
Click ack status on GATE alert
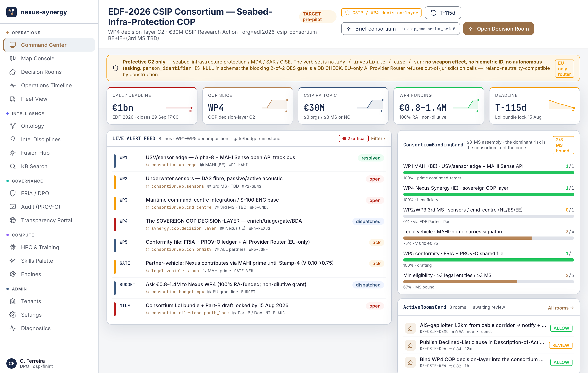tap(376, 263)
